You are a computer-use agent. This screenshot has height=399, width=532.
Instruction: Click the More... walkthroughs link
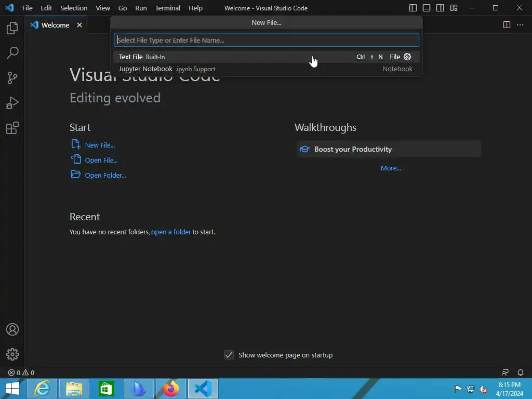[391, 168]
